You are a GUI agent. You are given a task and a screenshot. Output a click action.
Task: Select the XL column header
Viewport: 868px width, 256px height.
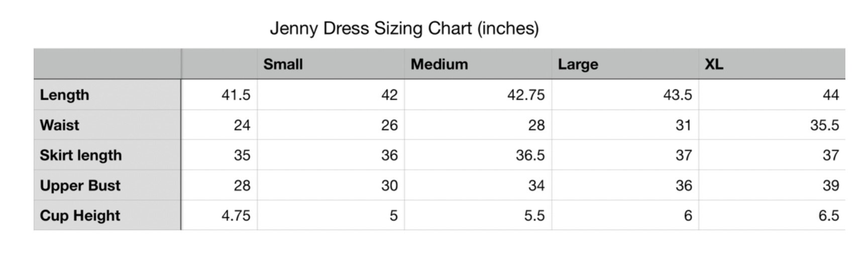(772, 64)
